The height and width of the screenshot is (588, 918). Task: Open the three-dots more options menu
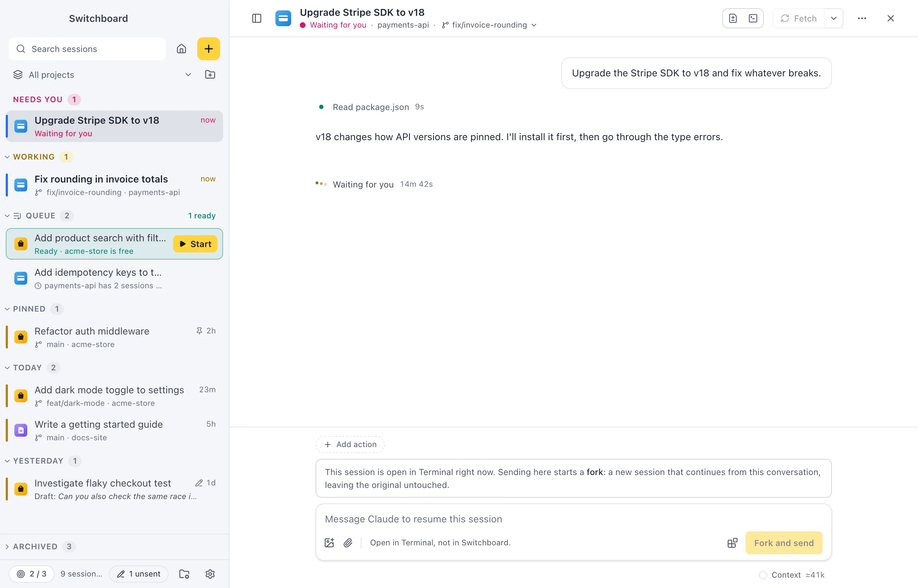tap(862, 18)
